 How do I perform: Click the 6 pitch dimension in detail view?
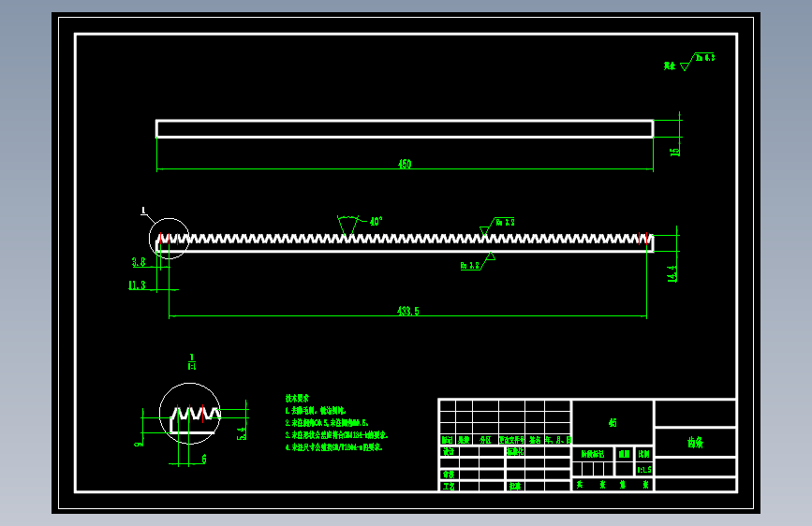[x=204, y=460]
